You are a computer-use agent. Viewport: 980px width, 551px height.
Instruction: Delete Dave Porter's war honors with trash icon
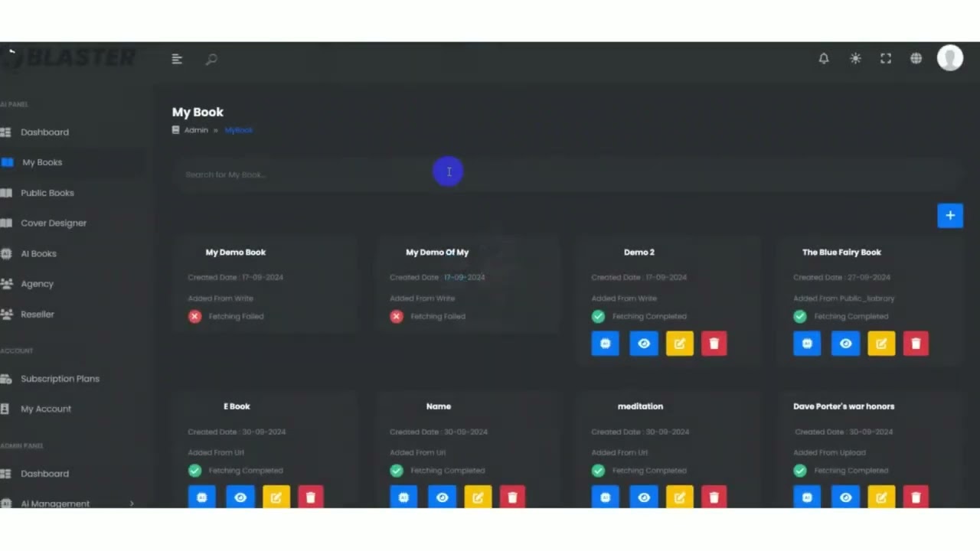[x=916, y=497]
